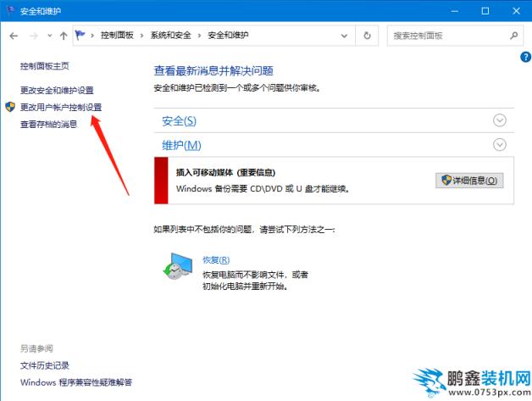Screen dimensions: 532x401
Task: Click the 安全(S) section heading
Action: (179, 121)
